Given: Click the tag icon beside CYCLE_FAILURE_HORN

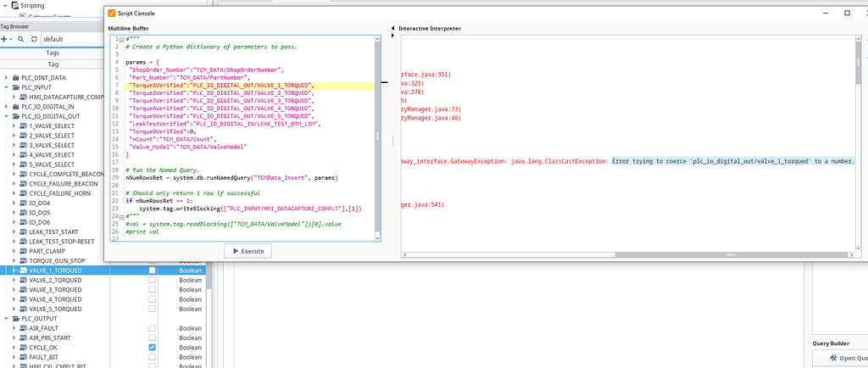Looking at the screenshot, I should coord(23,193).
